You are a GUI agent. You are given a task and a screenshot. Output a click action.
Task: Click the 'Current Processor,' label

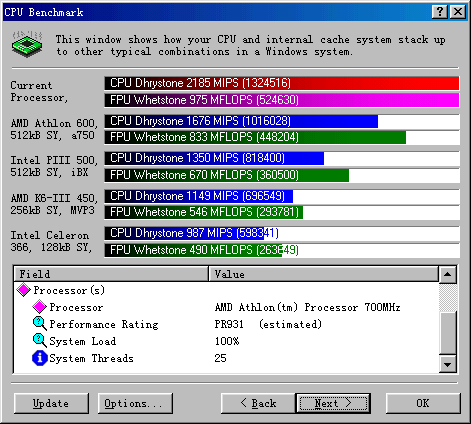coord(39,91)
